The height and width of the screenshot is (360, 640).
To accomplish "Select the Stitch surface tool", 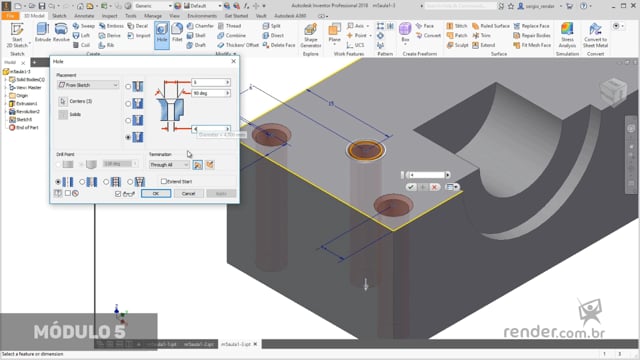I will point(457,26).
